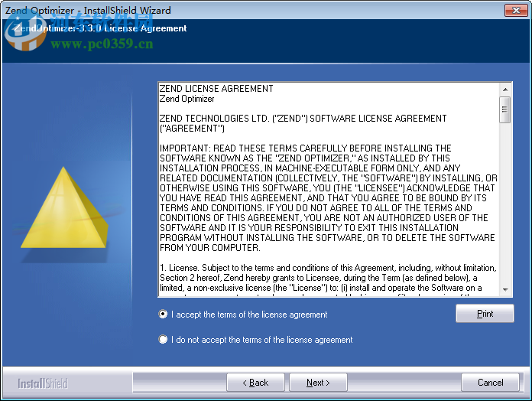Click the license scrollbar thumb
The image size is (532, 401).
click(x=505, y=109)
